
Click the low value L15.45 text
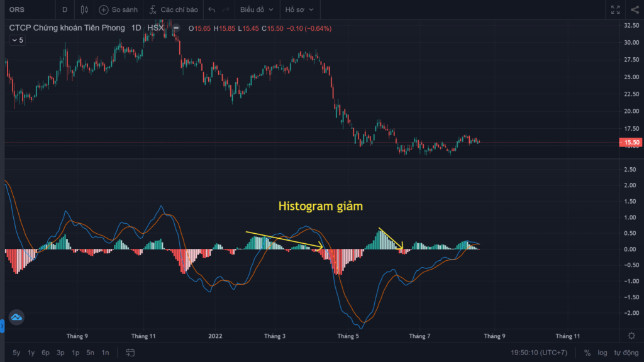coord(248,28)
